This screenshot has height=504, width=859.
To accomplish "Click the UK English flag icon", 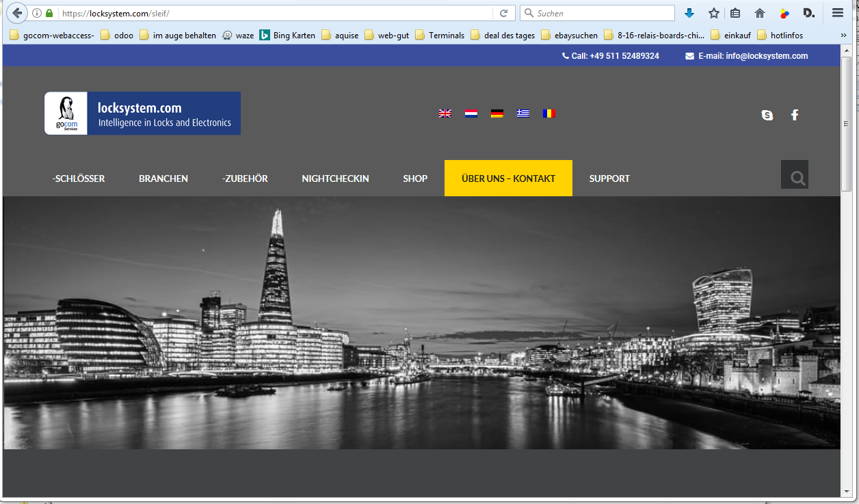I will (x=445, y=114).
